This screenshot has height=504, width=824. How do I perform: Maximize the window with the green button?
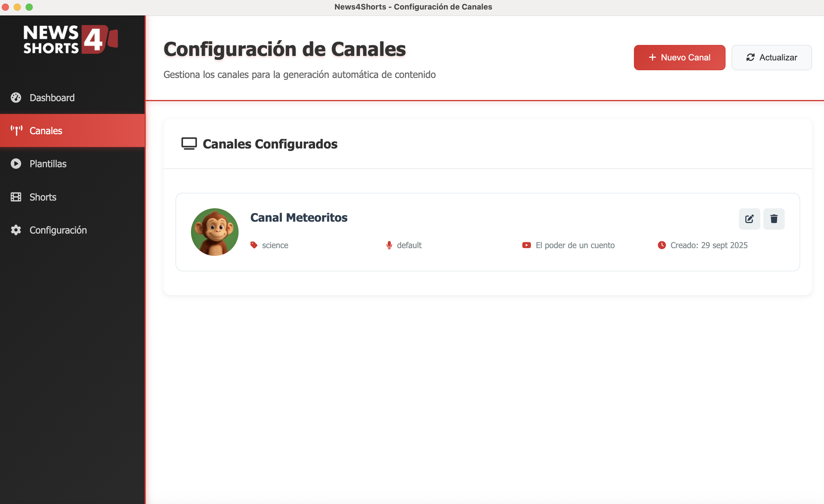29,7
